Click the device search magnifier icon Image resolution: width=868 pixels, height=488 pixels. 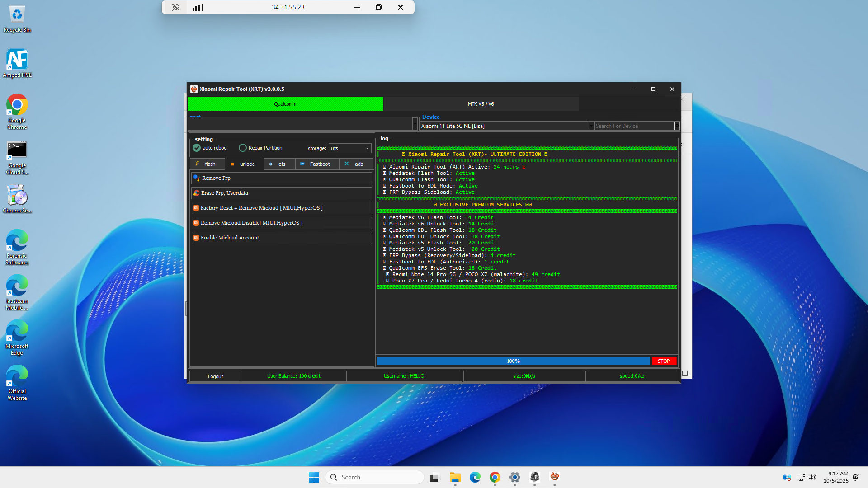[x=677, y=126]
